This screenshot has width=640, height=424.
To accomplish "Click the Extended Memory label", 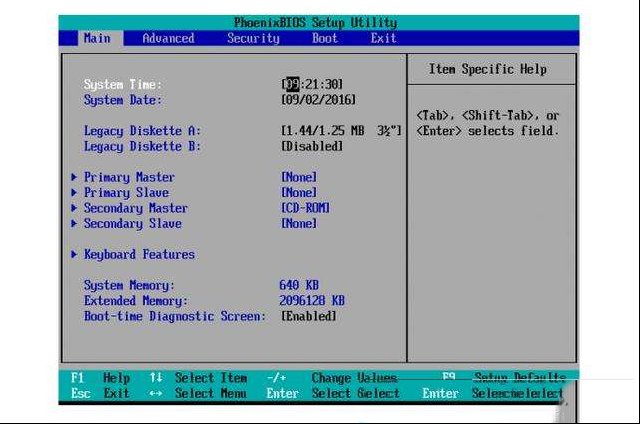I will pyautogui.click(x=136, y=301).
